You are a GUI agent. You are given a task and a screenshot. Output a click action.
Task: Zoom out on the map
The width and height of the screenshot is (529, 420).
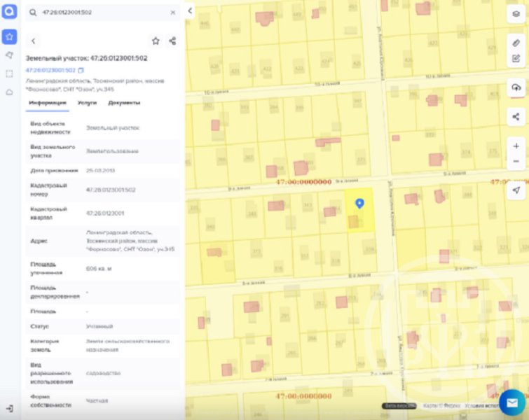coord(516,162)
